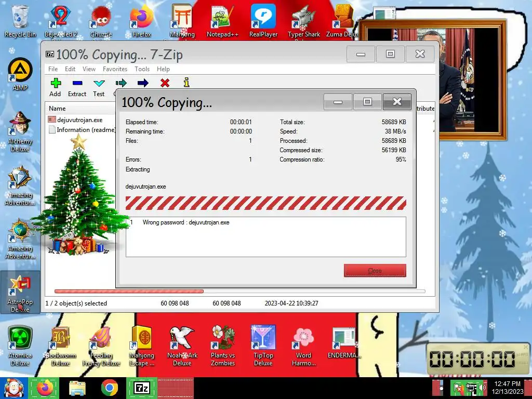Select the Information (readme) file row
This screenshot has width=532, height=399.
(x=82, y=129)
